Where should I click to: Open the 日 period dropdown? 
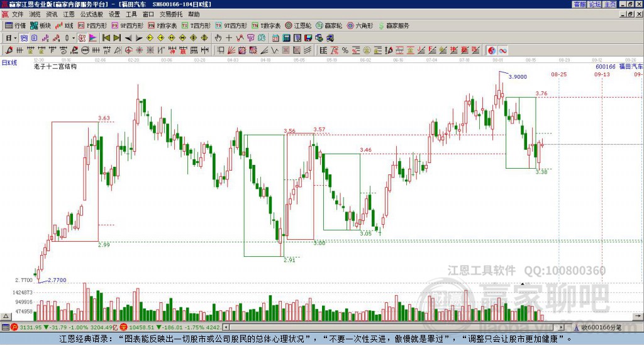11,38
